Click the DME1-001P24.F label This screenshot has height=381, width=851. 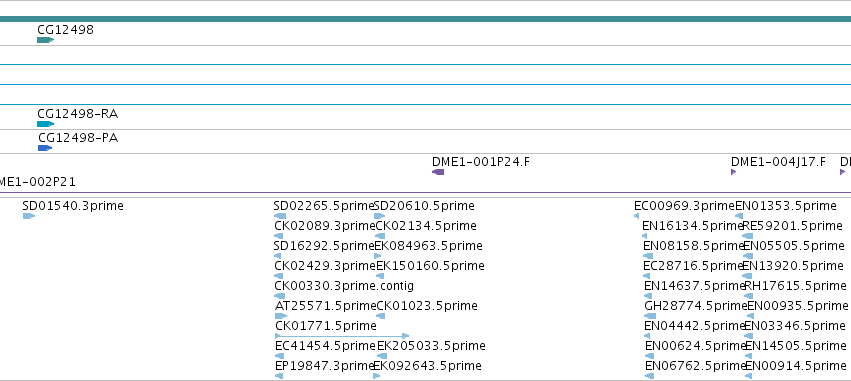click(x=481, y=162)
